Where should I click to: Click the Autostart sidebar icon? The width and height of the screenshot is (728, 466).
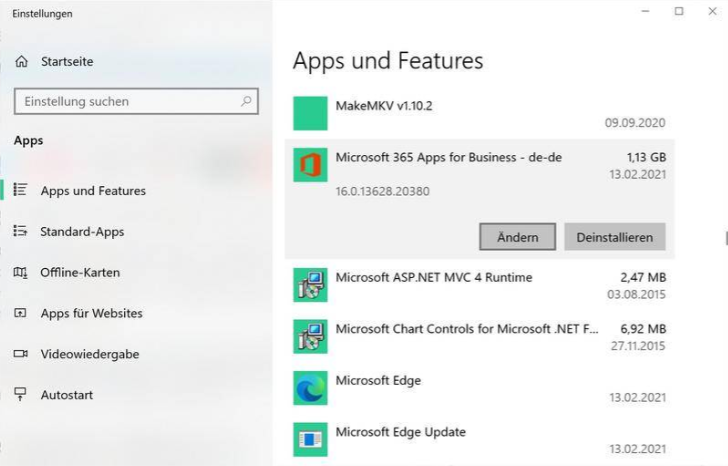[x=20, y=395]
